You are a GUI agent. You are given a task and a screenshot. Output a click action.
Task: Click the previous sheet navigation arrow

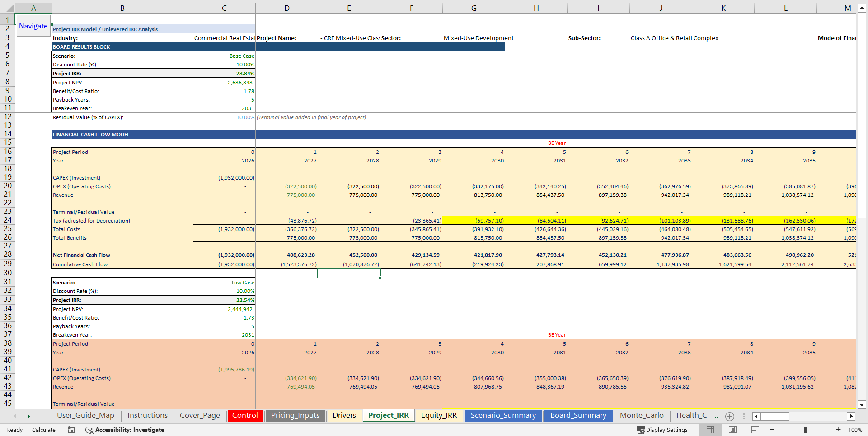tap(15, 416)
